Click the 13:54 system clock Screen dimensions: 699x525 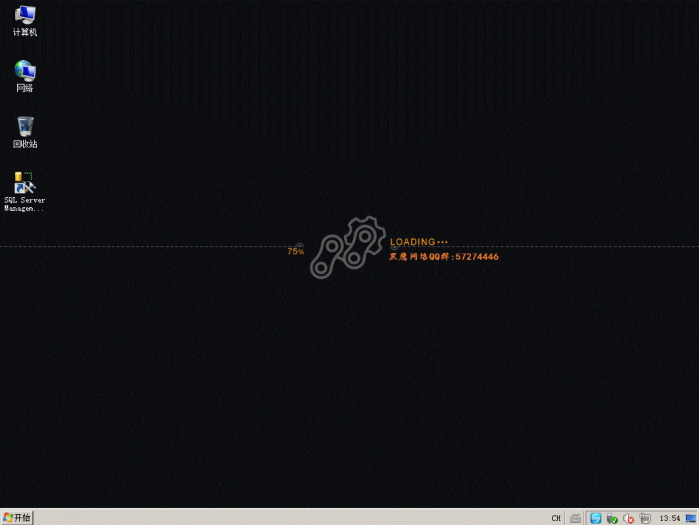(670, 518)
